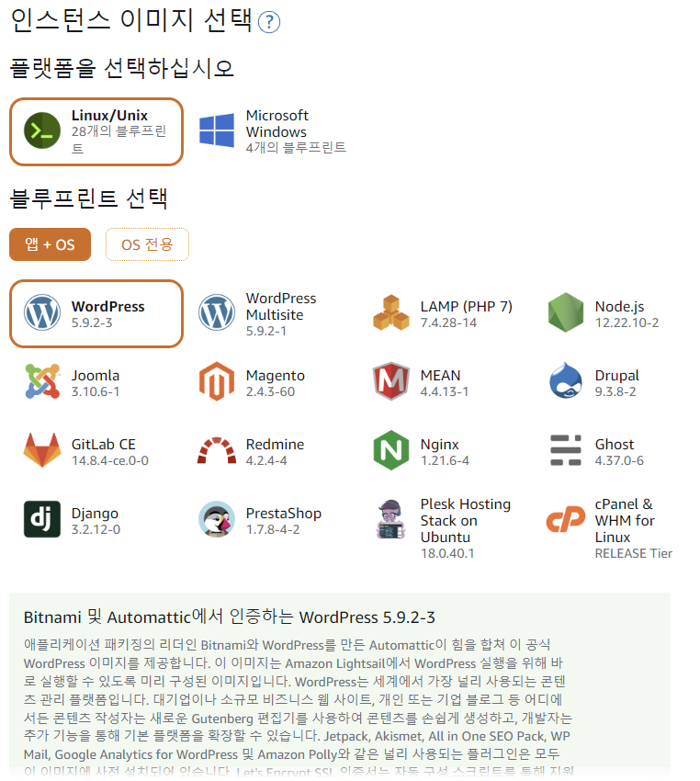
Task: Click the 블루프린트 선택 section heading
Action: tap(88, 198)
